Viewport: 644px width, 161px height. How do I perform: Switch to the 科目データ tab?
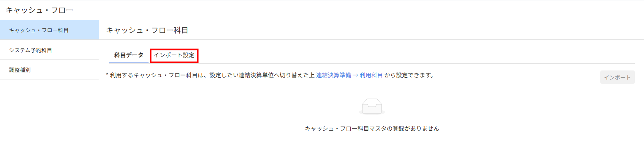(129, 55)
